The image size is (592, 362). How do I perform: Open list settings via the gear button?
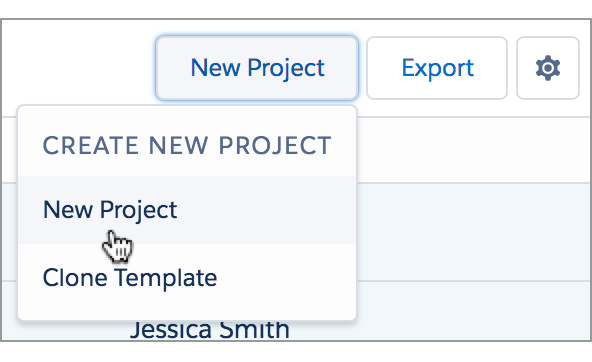(x=547, y=68)
